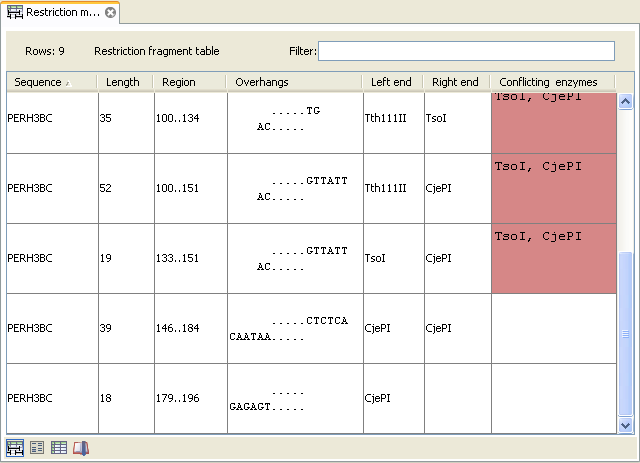The image size is (640, 463).
Task: Sort by the Left end column header
Action: (x=393, y=82)
